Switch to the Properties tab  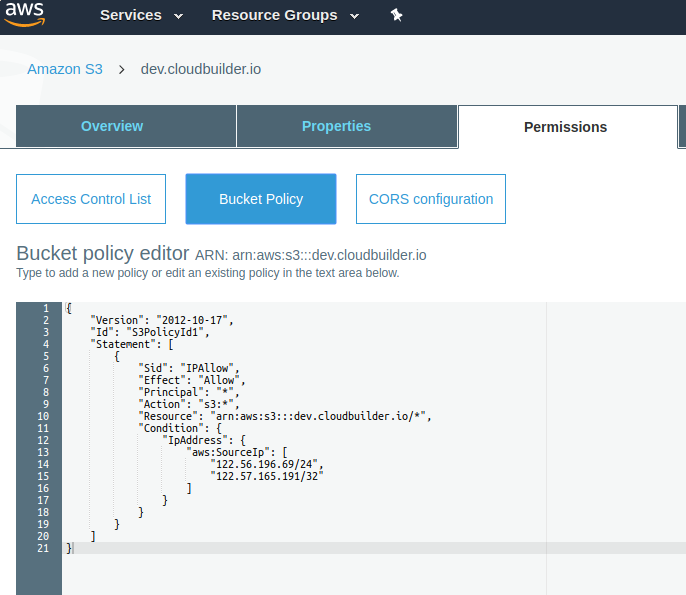pos(336,126)
